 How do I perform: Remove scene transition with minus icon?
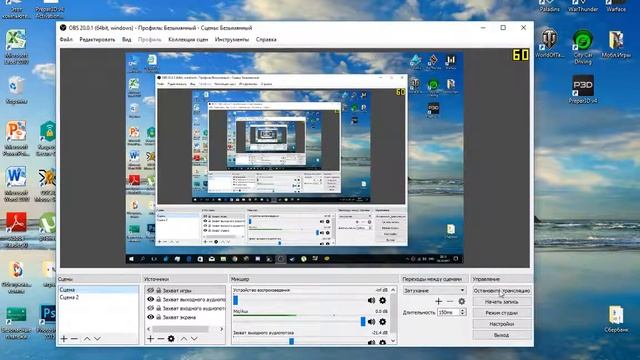450,301
